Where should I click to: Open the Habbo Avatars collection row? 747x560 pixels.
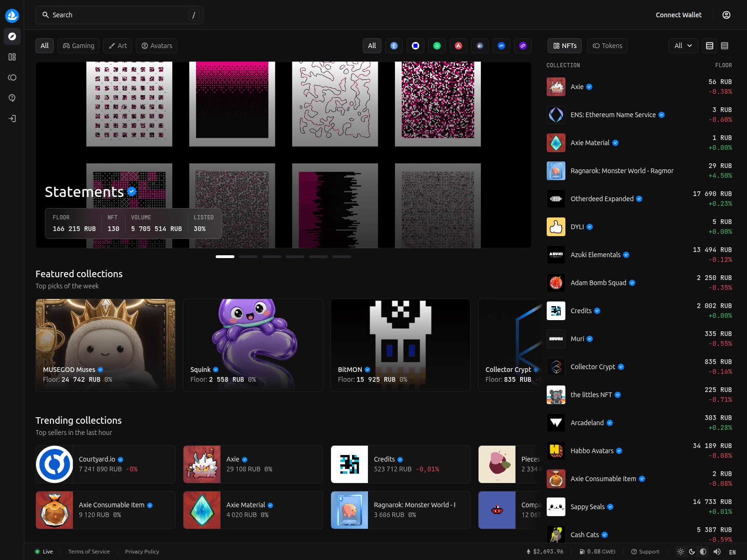coord(639,451)
